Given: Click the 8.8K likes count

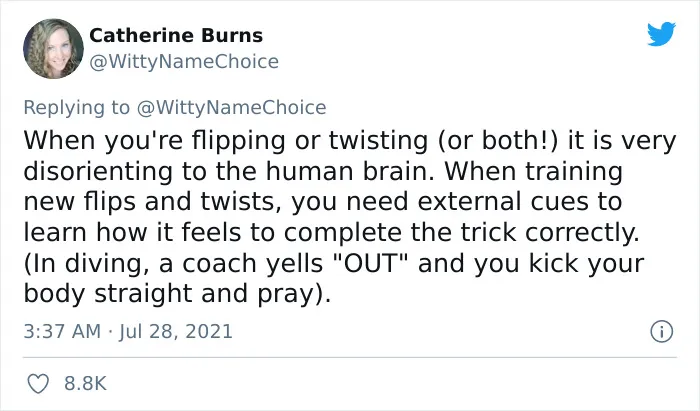Looking at the screenshot, I should [x=85, y=384].
